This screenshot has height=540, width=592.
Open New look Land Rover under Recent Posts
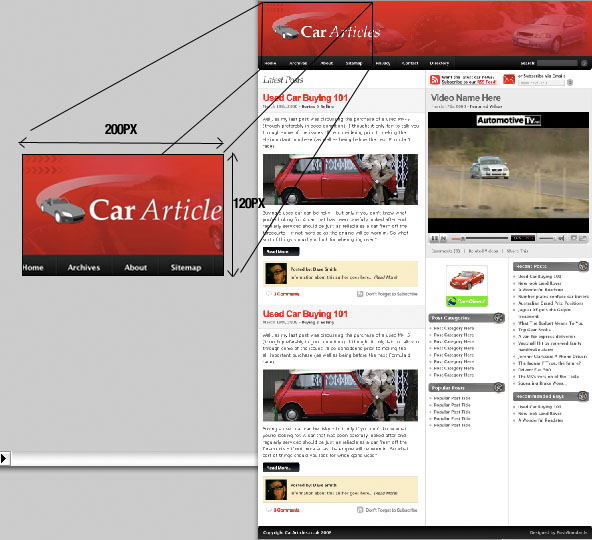540,283
